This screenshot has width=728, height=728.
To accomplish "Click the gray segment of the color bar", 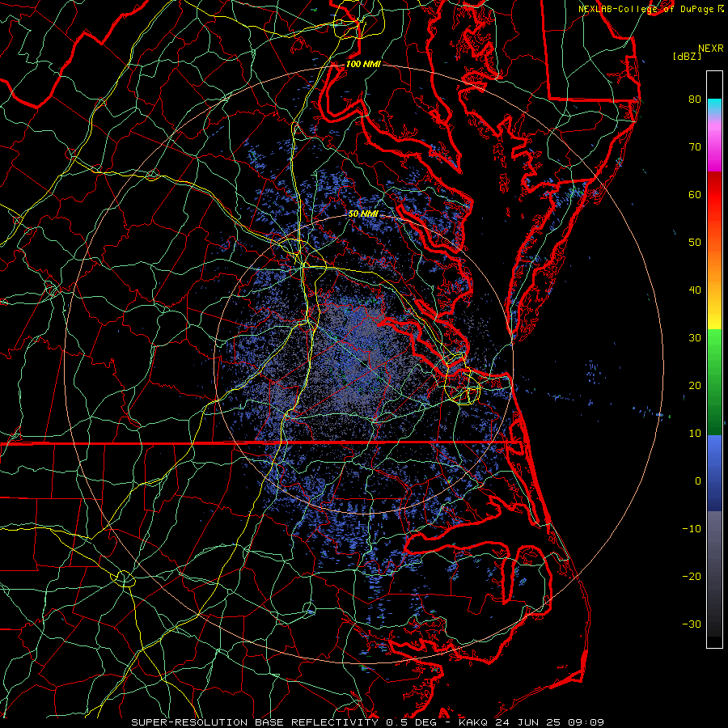I will tap(714, 574).
